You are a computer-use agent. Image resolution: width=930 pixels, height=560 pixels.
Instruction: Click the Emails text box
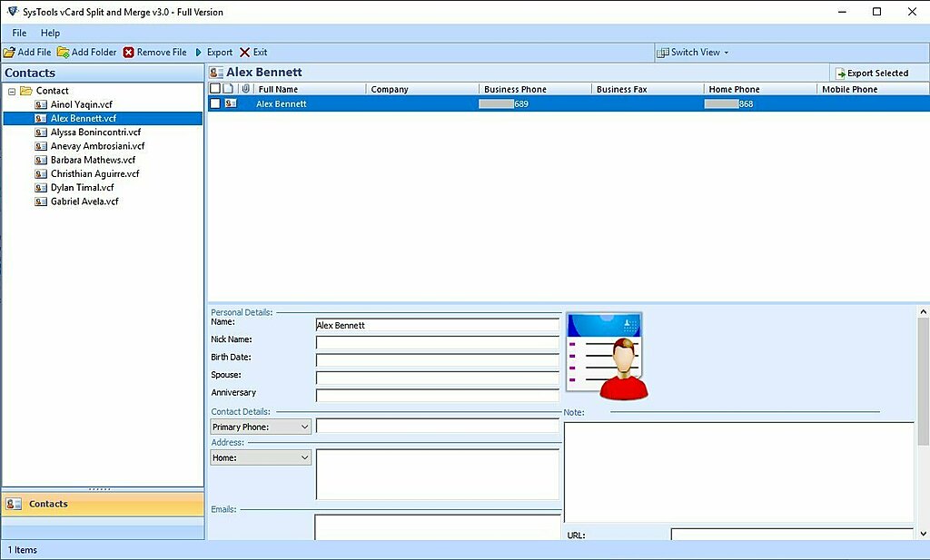438,527
